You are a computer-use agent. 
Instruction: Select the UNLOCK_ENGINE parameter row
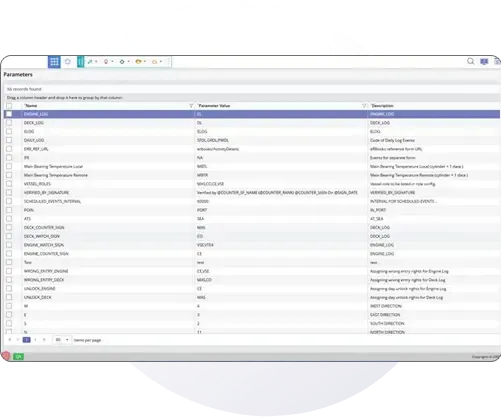pyautogui.click(x=252, y=289)
